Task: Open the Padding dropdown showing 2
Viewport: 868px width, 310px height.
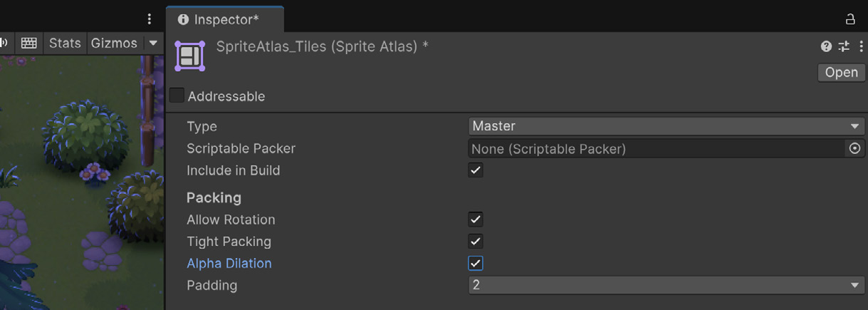Action: 666,285
